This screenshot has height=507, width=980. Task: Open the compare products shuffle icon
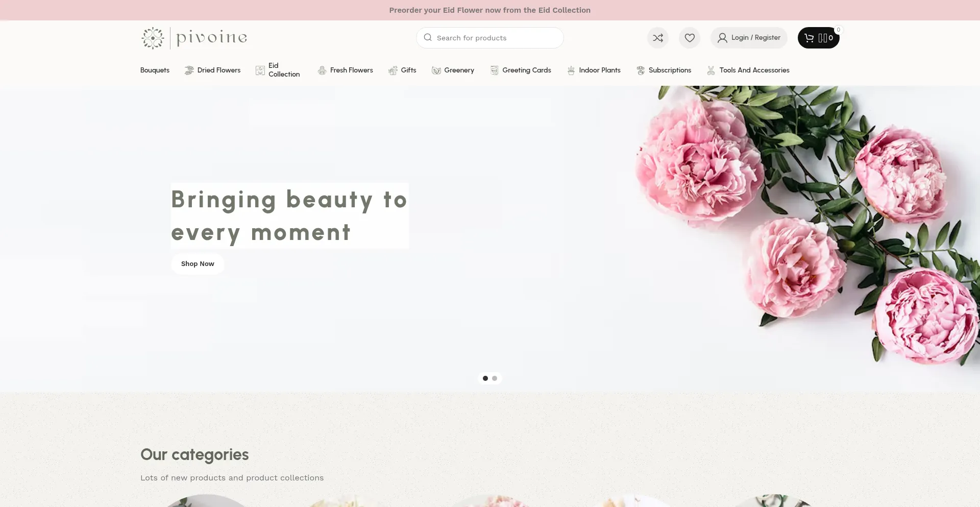coord(658,38)
